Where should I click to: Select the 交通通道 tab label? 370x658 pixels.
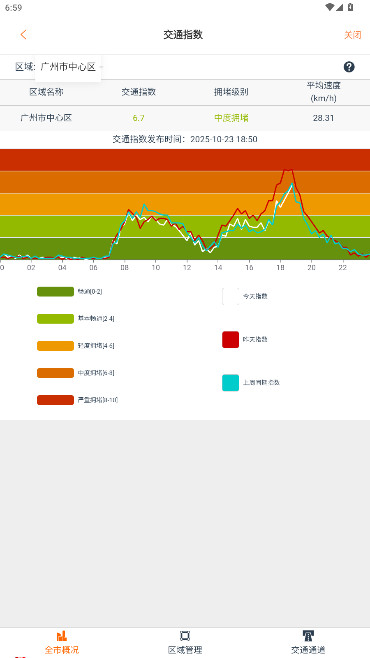pos(308,650)
